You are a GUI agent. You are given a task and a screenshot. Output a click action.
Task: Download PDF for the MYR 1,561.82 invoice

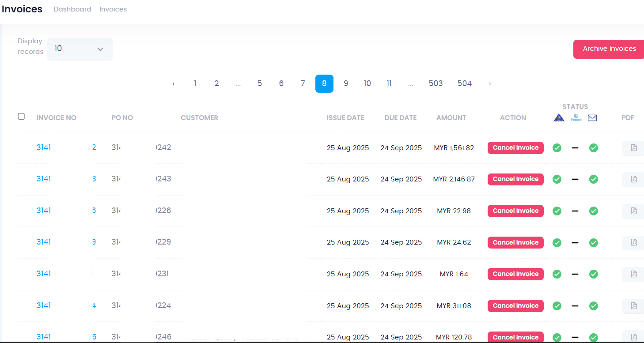(x=634, y=148)
